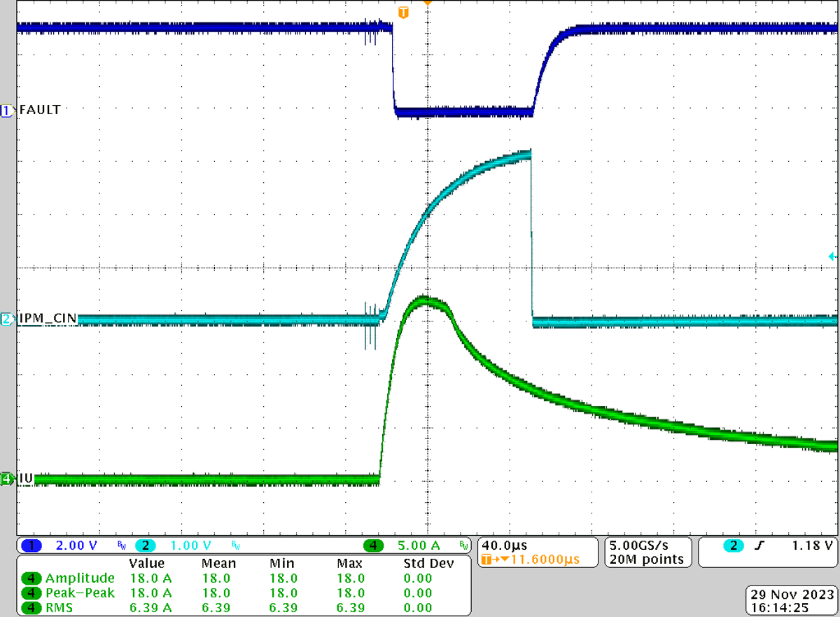This screenshot has height=617, width=840.
Task: Click the orange 11.6000µs trigger delay readout
Action: click(528, 560)
